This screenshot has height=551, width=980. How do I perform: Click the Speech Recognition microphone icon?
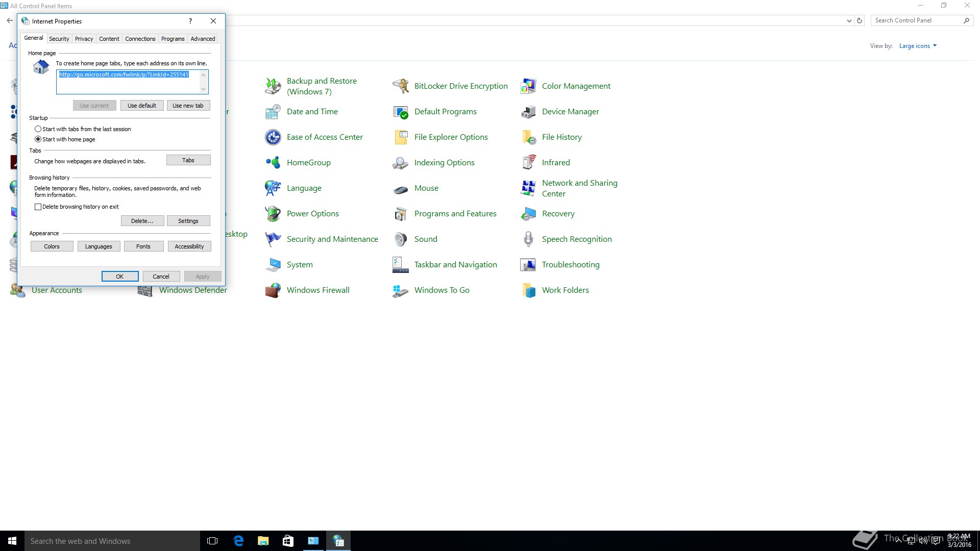[528, 239]
